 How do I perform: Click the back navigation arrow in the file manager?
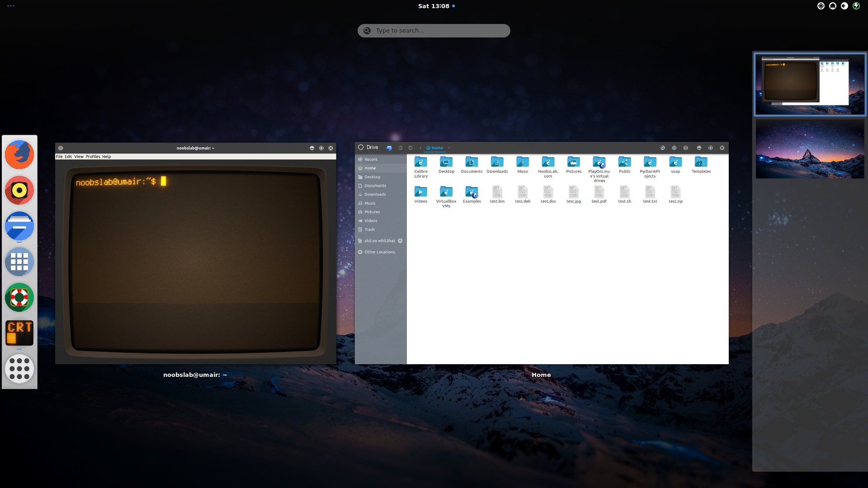[x=400, y=148]
